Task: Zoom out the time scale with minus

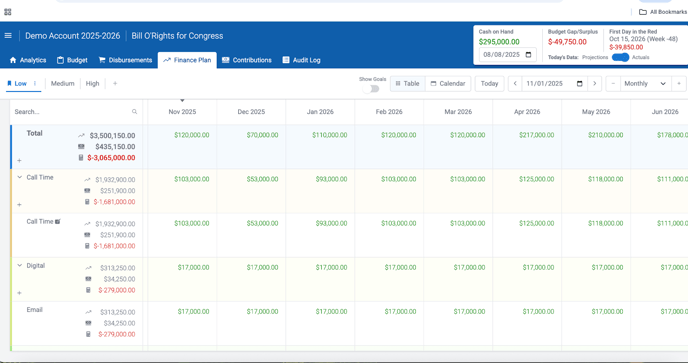Action: [613, 83]
